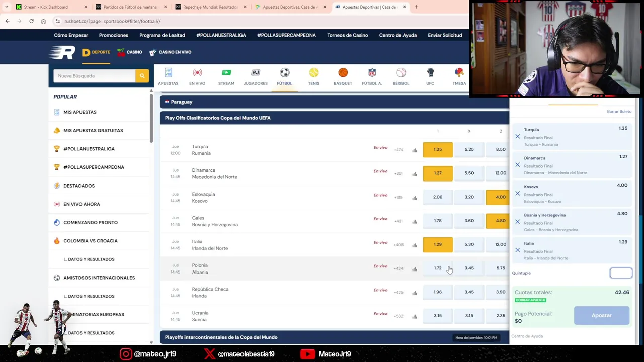Open Instagram @mateo_jr19 icon

click(x=126, y=354)
